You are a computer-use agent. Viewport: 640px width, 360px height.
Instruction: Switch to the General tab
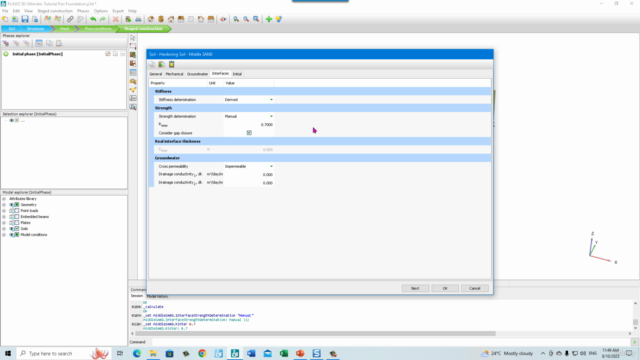[x=156, y=74]
